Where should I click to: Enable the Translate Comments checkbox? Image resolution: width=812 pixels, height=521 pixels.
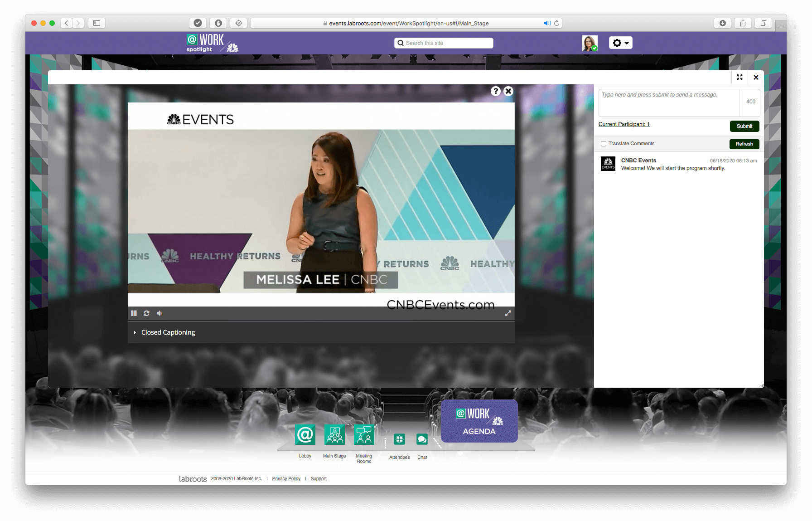coord(604,144)
